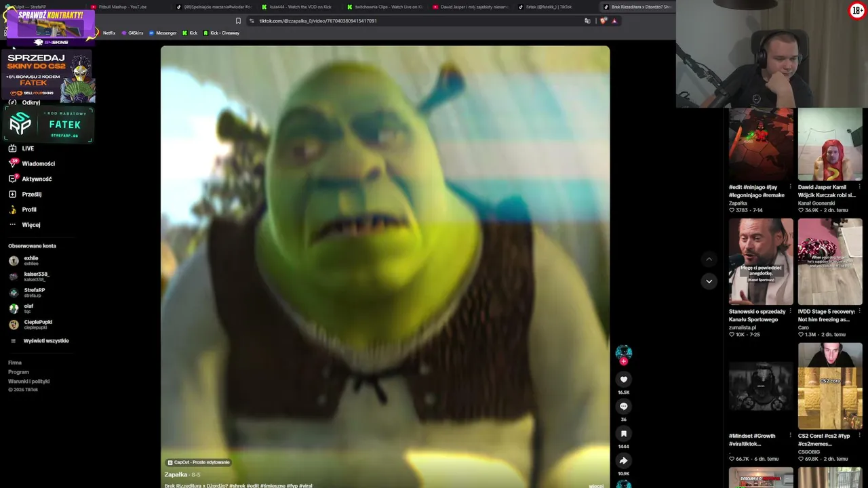The width and height of the screenshot is (868, 488).
Task: Open the creator's avatar above the like button
Action: (x=624, y=352)
